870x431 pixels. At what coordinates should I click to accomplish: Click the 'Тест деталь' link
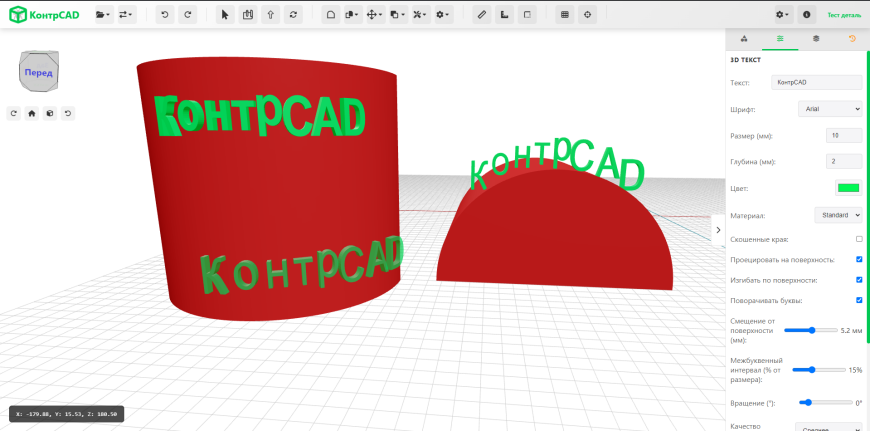coord(844,16)
